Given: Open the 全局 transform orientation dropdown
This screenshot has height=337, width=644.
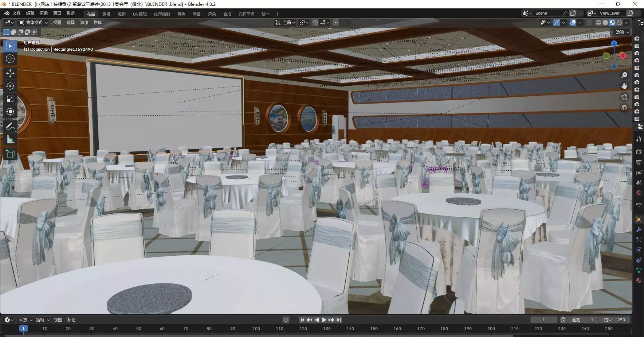Looking at the screenshot, I should tap(285, 23).
